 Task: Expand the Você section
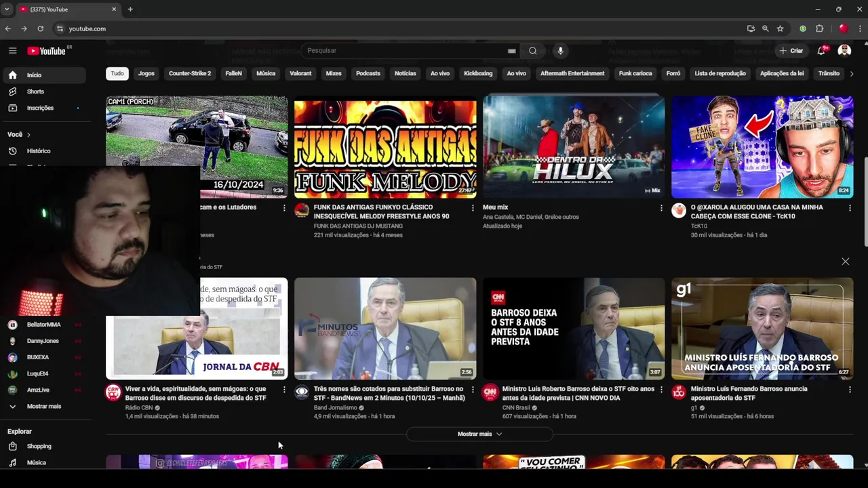19,135
